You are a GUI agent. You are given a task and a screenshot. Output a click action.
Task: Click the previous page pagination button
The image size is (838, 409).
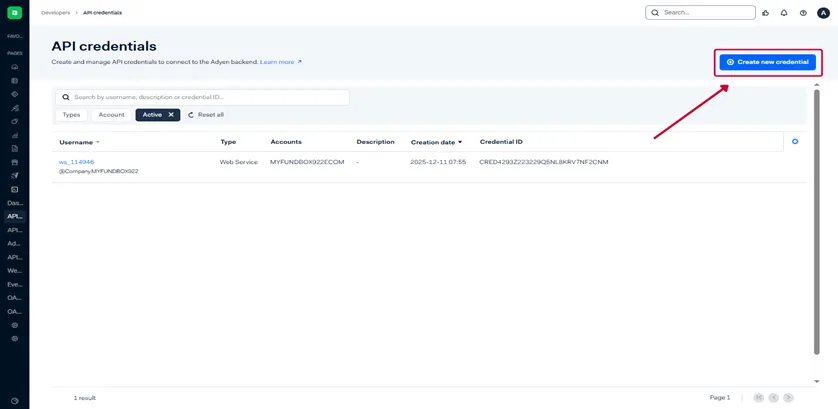click(773, 398)
